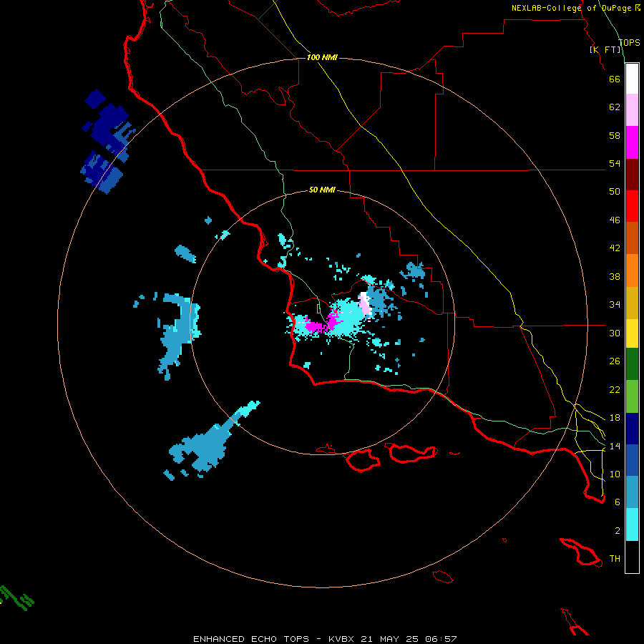
Task: Click the TOPS legend title
Action: pos(629,42)
